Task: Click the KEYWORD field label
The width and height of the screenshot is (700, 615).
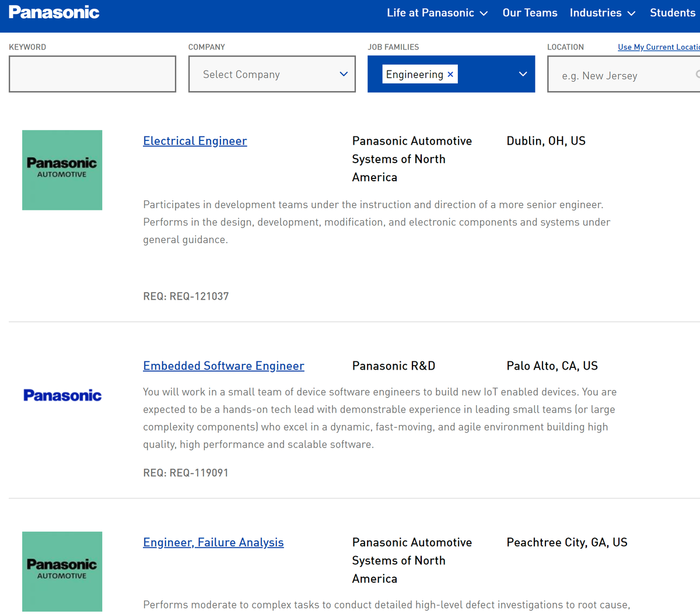Action: click(27, 47)
